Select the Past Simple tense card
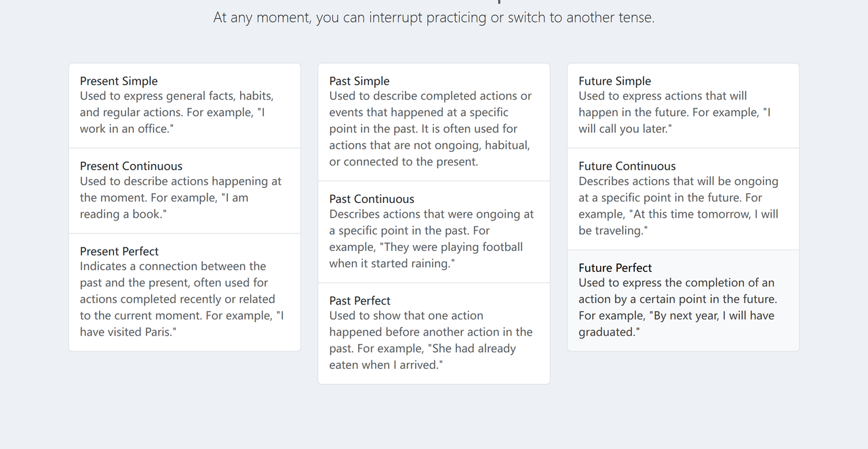The width and height of the screenshot is (868, 449). [434, 122]
